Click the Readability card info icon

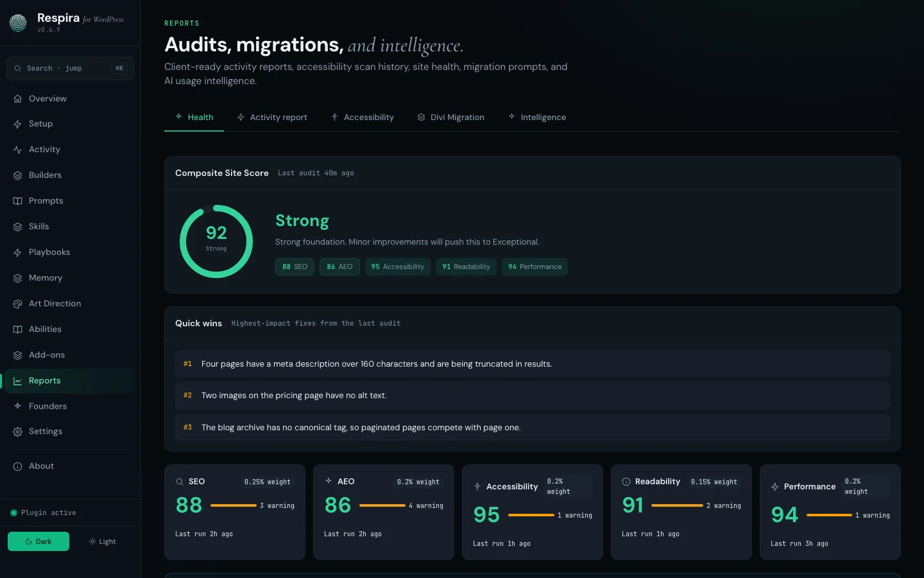[x=626, y=482]
